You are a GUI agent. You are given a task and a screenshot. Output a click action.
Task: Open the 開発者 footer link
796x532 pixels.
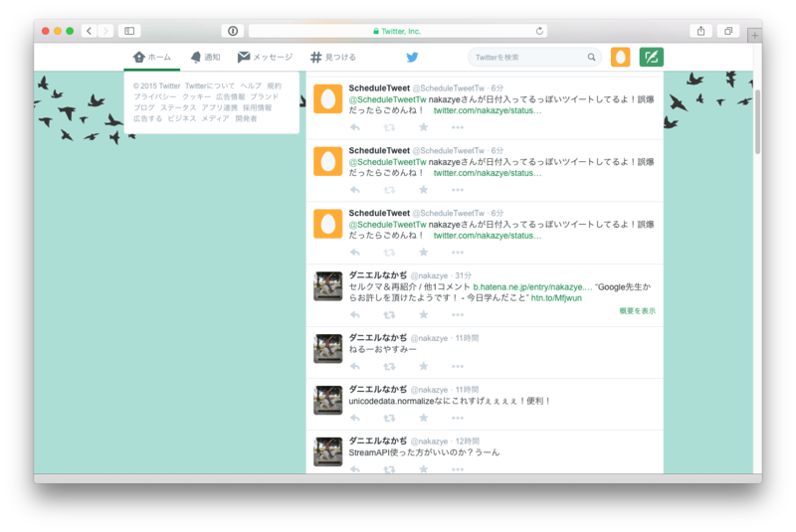tap(246, 118)
